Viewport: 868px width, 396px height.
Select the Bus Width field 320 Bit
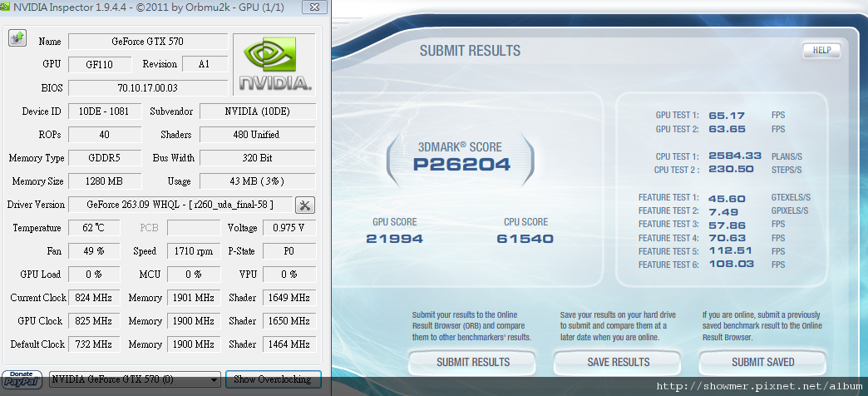pyautogui.click(x=258, y=158)
